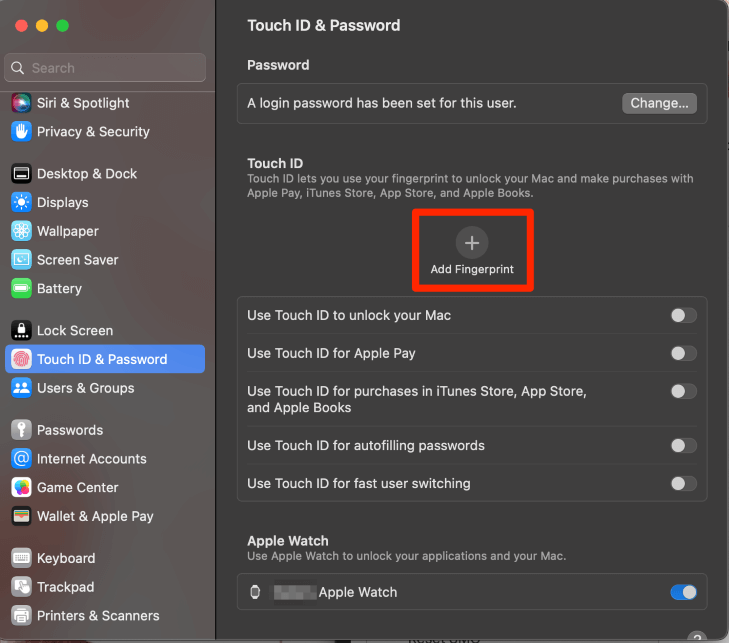Enable Touch ID to unlock your Mac
The width and height of the screenshot is (729, 643).
(683, 315)
